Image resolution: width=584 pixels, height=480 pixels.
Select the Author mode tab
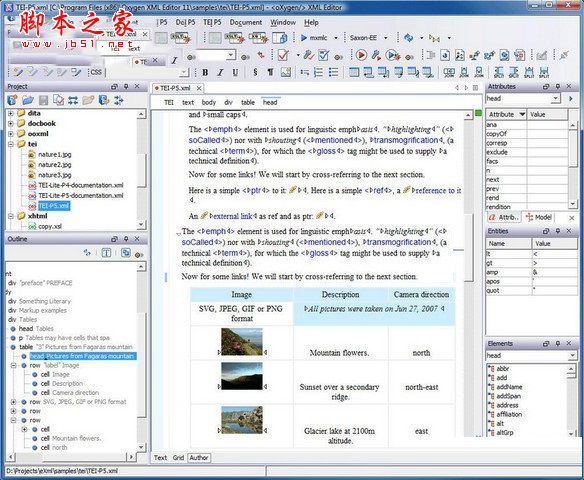click(199, 458)
